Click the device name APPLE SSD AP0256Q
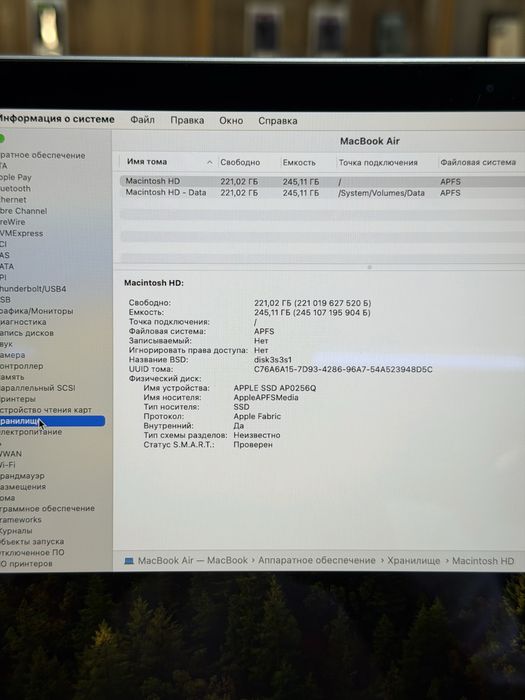The width and height of the screenshot is (525, 700). pos(275,388)
